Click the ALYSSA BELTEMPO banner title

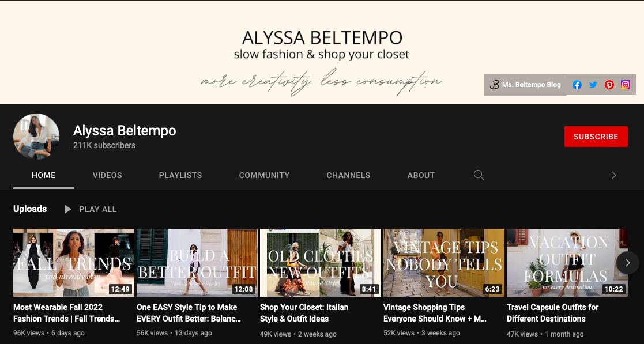pos(322,38)
